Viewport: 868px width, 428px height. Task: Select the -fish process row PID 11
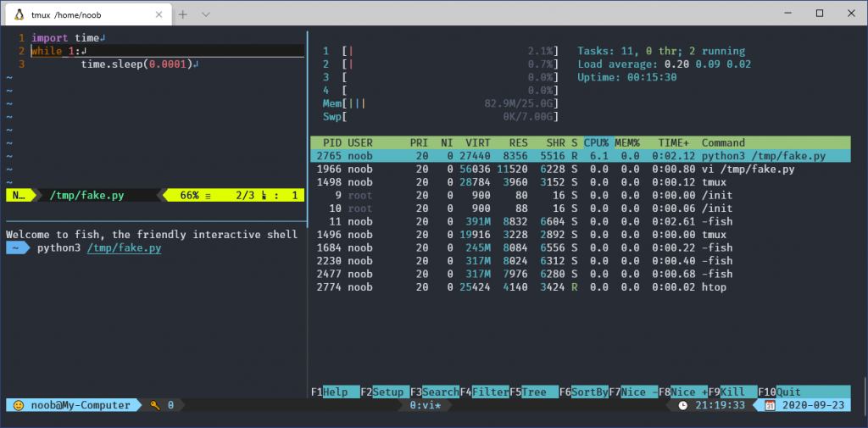580,221
